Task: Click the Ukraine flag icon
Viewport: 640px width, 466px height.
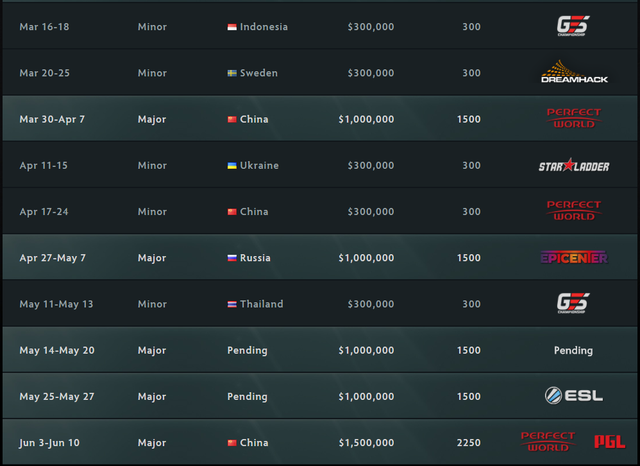Action: click(232, 166)
